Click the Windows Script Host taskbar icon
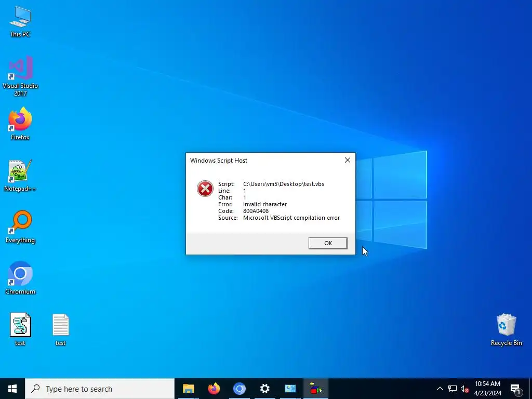The height and width of the screenshot is (399, 532). pos(315,389)
